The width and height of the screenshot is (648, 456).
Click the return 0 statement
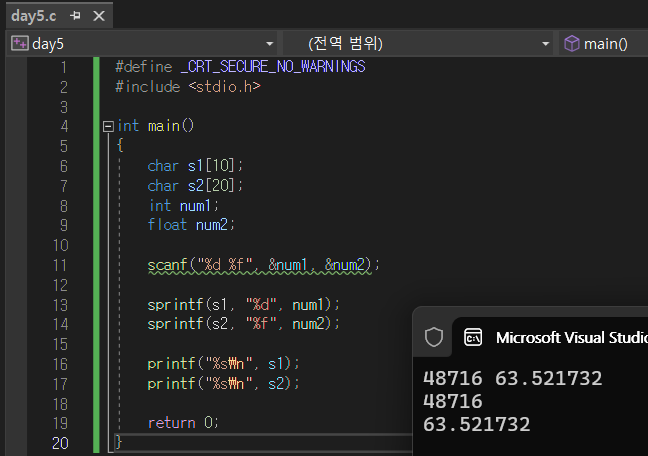183,423
